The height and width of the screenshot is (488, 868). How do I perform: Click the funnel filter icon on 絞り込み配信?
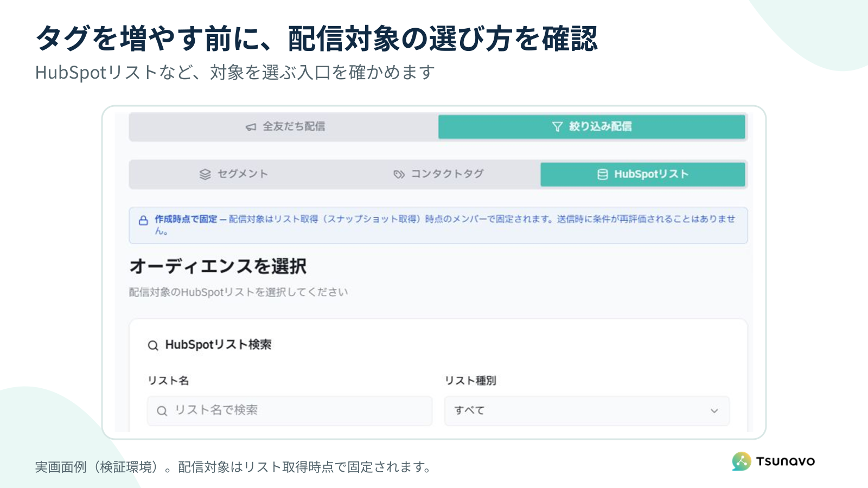(x=557, y=127)
